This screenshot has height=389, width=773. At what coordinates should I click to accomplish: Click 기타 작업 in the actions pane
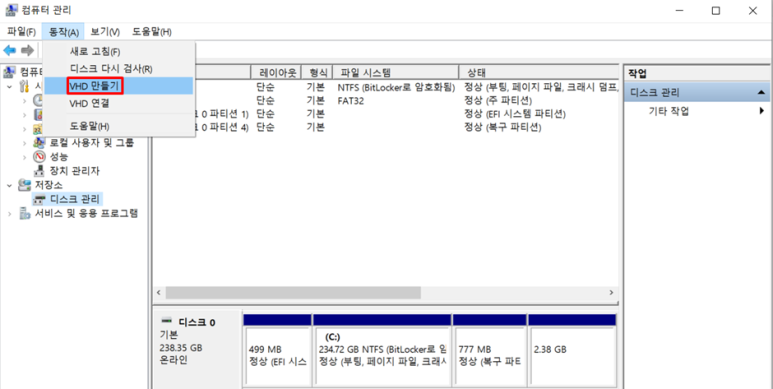pos(668,111)
